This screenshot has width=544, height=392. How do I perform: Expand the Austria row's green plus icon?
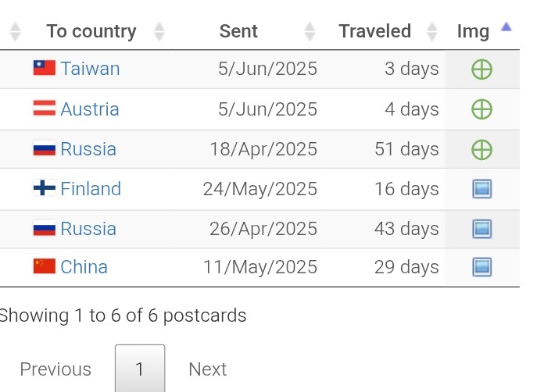pos(481,109)
